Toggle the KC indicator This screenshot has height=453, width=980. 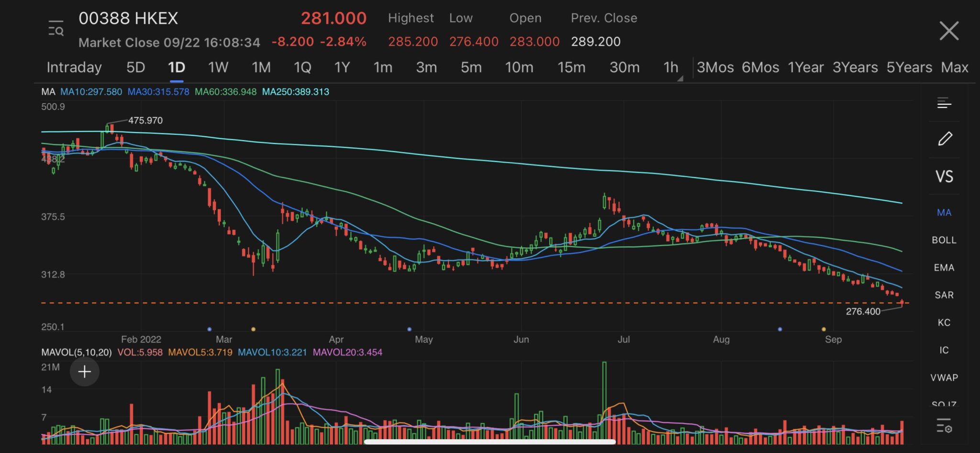click(x=944, y=322)
